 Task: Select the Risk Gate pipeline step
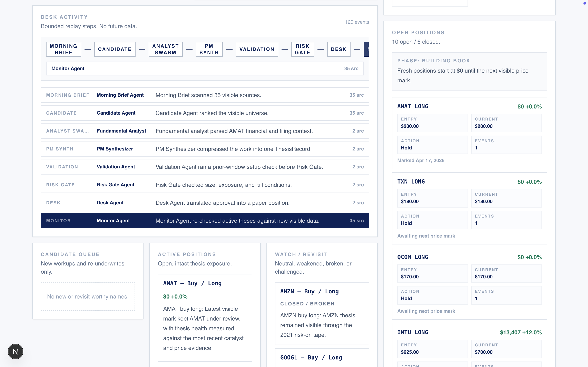point(302,49)
